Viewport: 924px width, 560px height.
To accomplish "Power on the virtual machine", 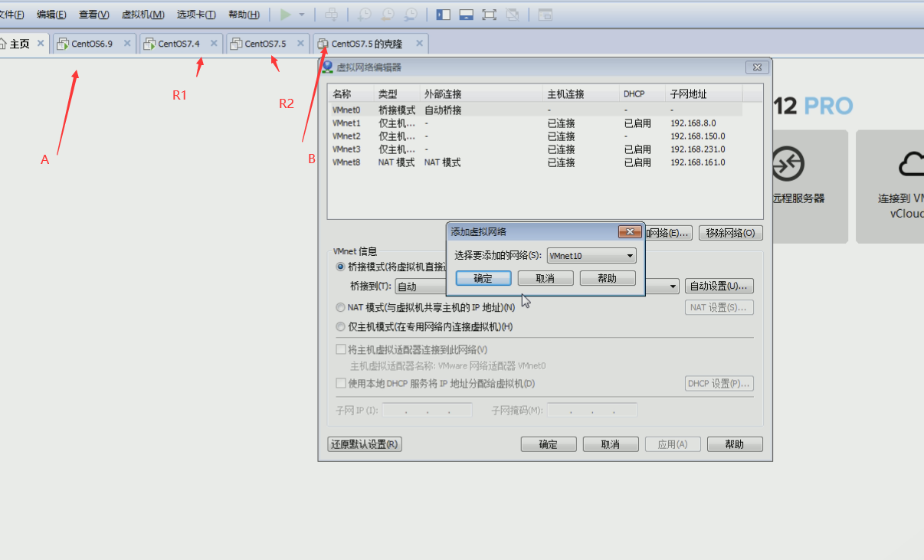I will [286, 14].
